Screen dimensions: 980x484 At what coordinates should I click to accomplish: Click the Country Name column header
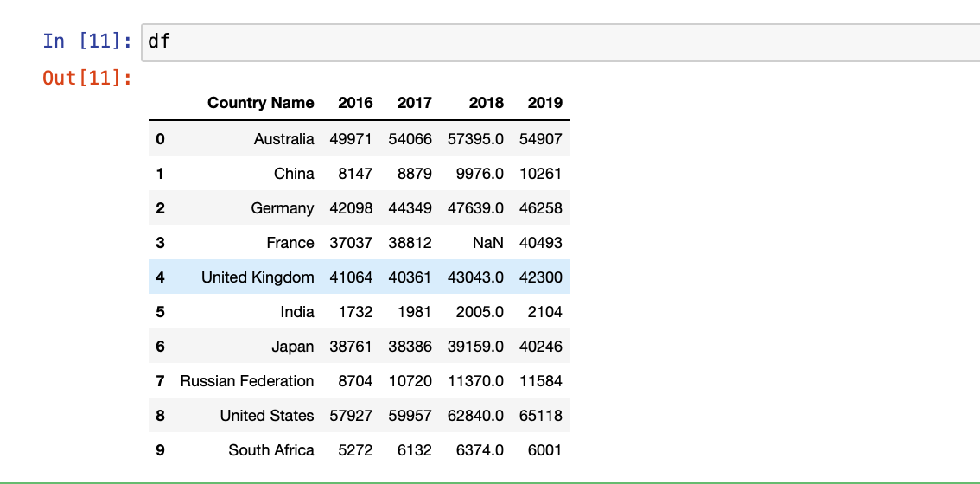(x=261, y=103)
